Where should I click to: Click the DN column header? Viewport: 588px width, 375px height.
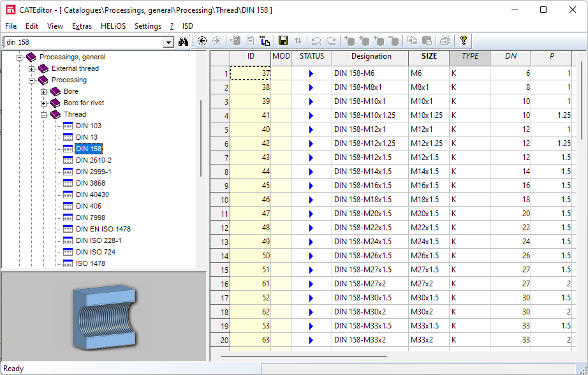[x=511, y=58]
